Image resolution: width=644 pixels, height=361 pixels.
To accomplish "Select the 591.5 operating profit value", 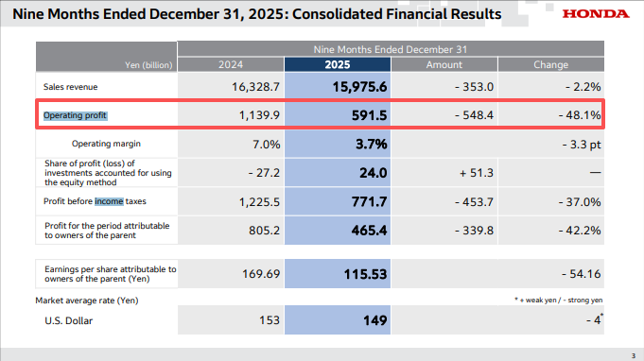I will (x=369, y=115).
